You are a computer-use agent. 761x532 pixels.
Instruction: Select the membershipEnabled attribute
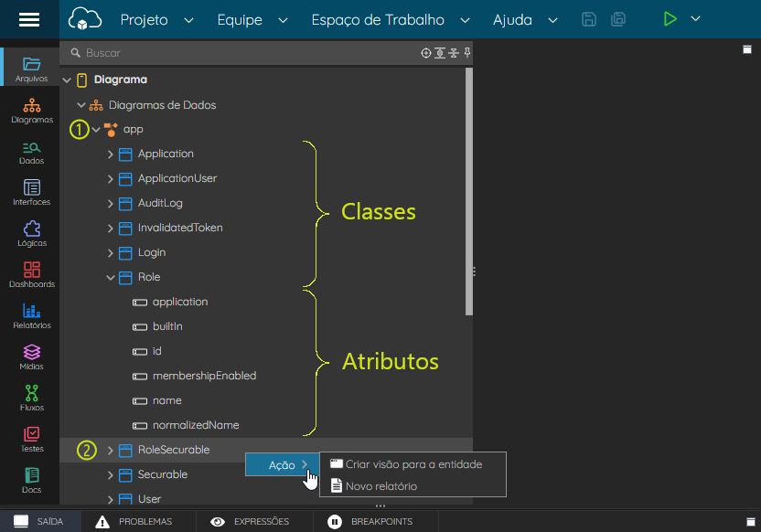(204, 376)
